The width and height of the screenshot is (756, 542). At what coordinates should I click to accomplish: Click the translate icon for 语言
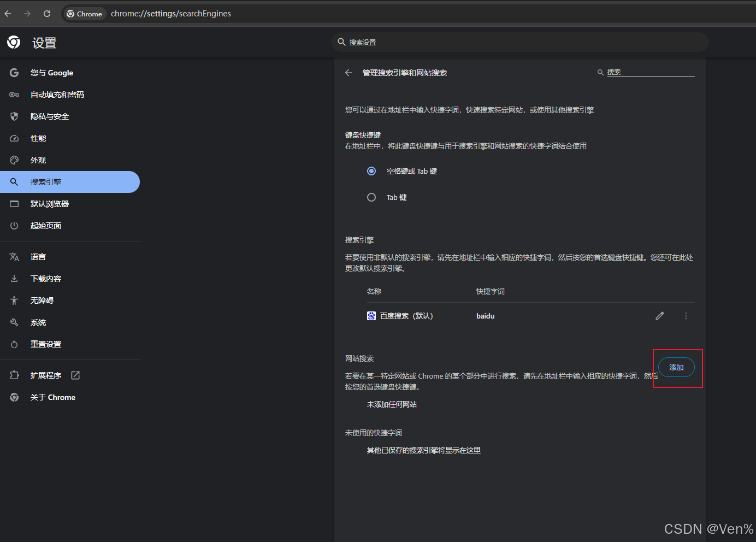click(x=14, y=257)
